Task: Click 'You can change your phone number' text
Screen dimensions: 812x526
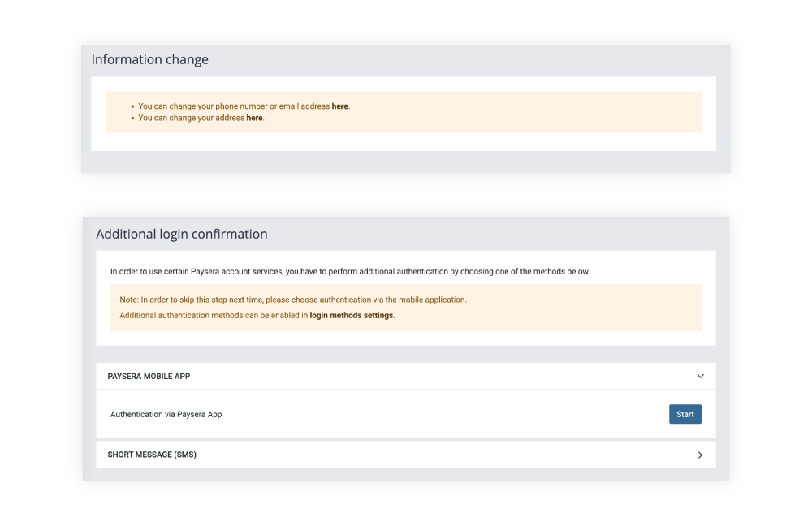Action: [234, 106]
